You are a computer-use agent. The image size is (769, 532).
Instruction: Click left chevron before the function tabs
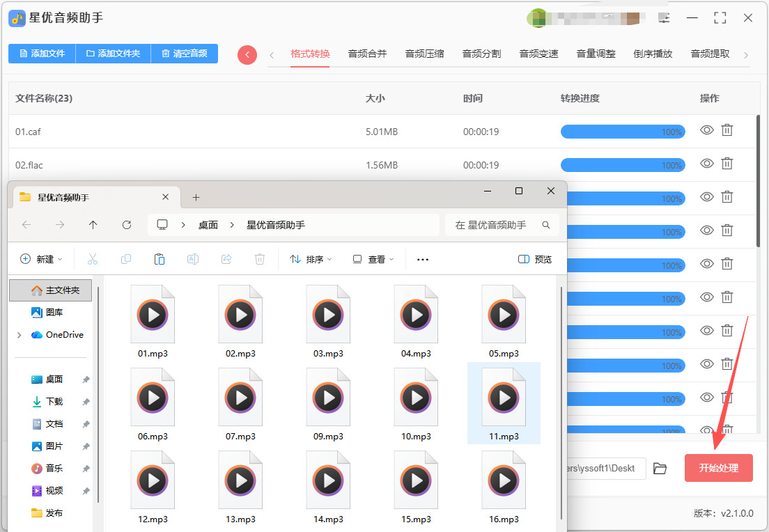tap(272, 55)
